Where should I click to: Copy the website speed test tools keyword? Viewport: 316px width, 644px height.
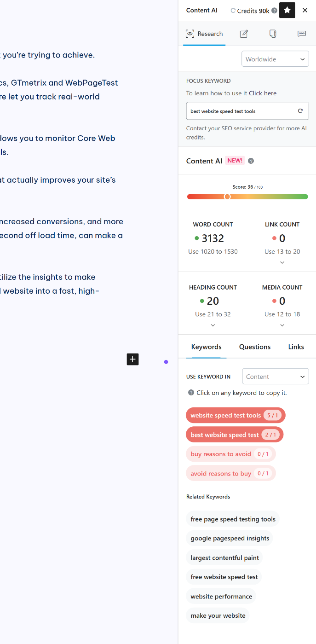click(x=236, y=415)
